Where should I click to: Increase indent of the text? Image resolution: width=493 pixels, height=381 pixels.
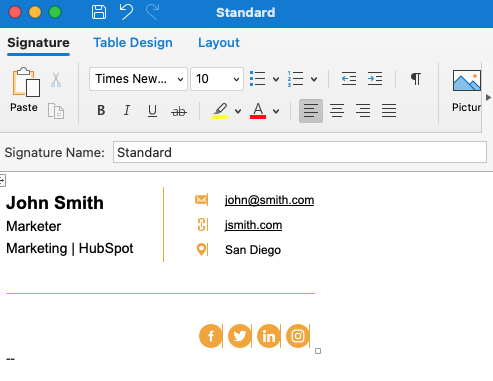[x=375, y=79]
